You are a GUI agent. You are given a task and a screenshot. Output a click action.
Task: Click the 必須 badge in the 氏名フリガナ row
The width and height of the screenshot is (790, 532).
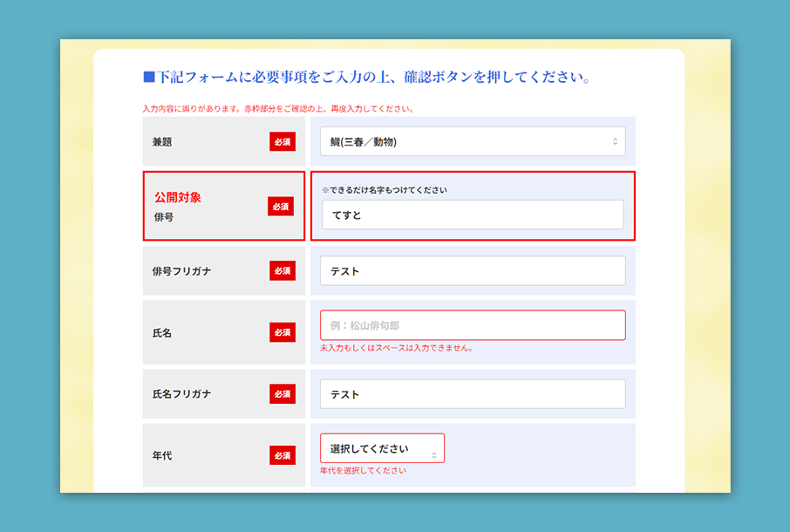[x=282, y=393]
